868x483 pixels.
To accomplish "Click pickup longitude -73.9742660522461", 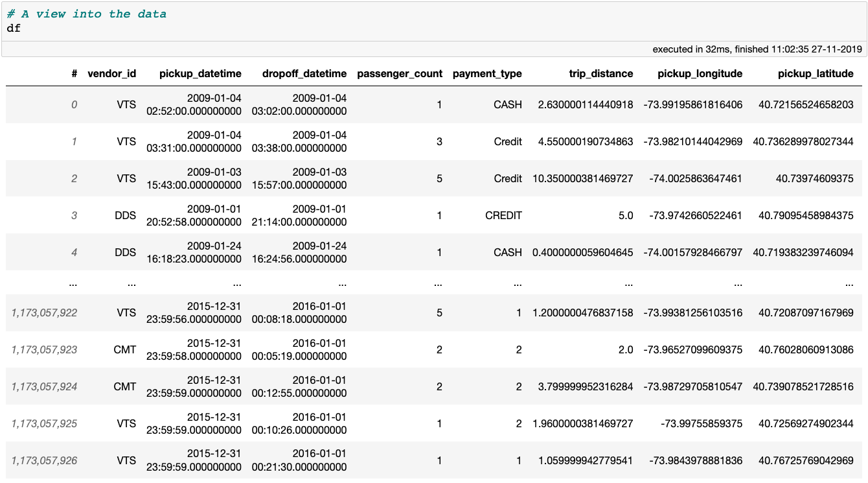I will click(x=696, y=215).
